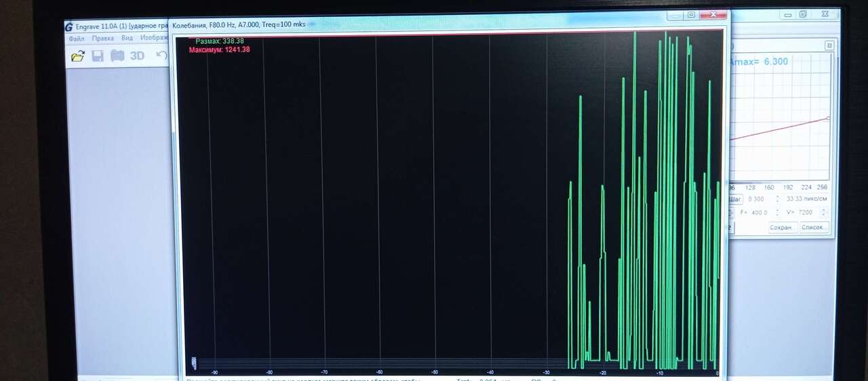Click the small panel icon above Amax graph

[829, 45]
